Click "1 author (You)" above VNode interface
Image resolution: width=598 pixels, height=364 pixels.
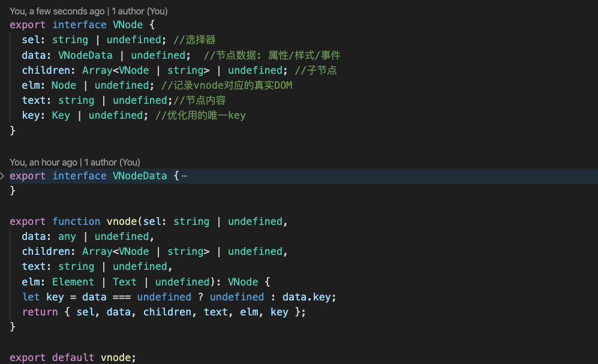(x=140, y=11)
